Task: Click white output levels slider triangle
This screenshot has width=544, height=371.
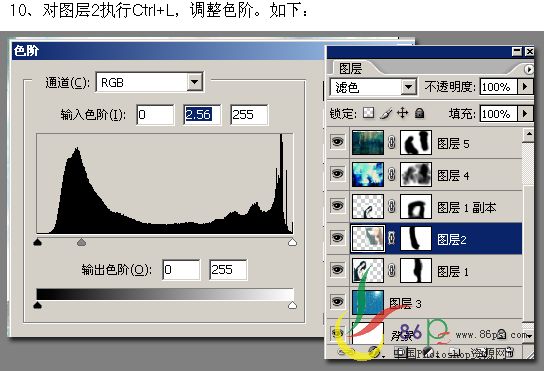Action: [x=292, y=305]
